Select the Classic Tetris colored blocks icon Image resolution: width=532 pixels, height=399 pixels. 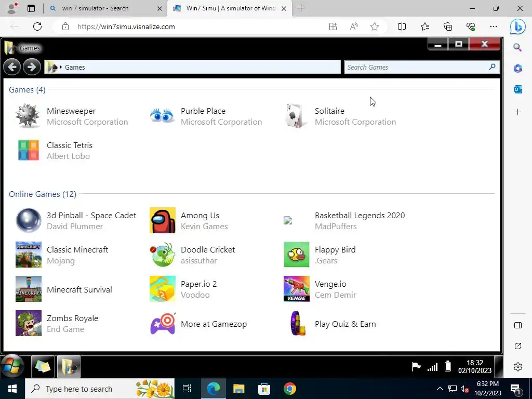pyautogui.click(x=29, y=150)
